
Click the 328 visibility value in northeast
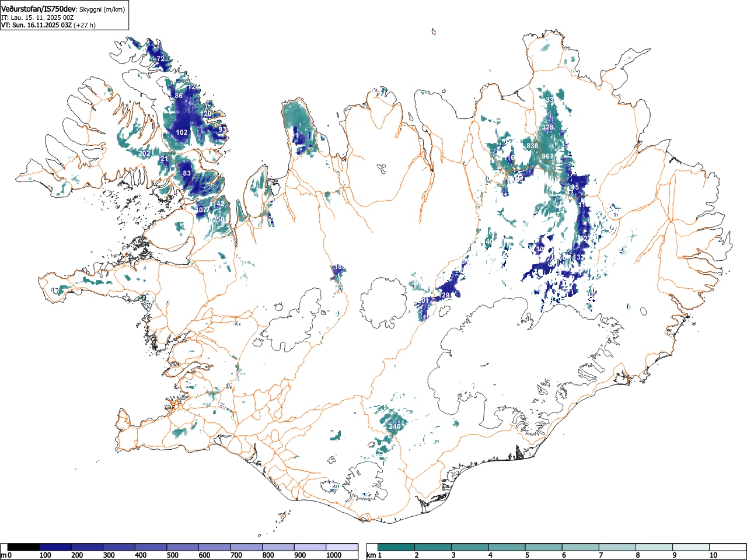pos(547,127)
